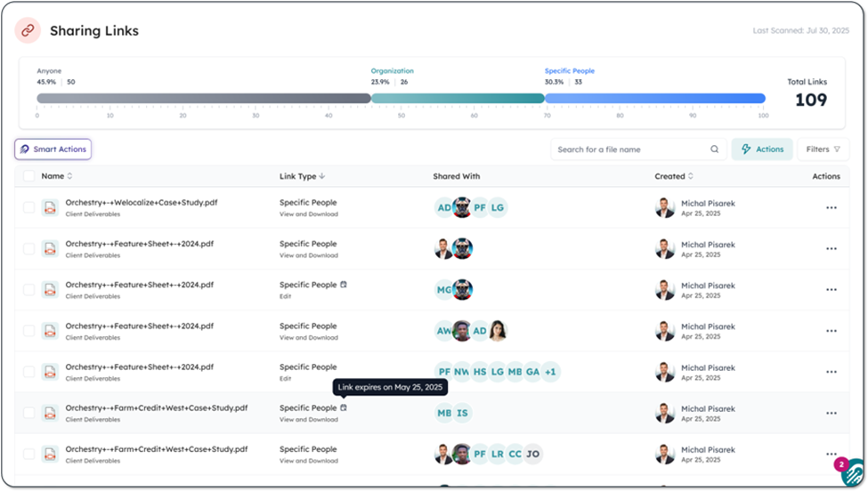
Task: Toggle the select-all checkbox in header
Action: [x=29, y=176]
